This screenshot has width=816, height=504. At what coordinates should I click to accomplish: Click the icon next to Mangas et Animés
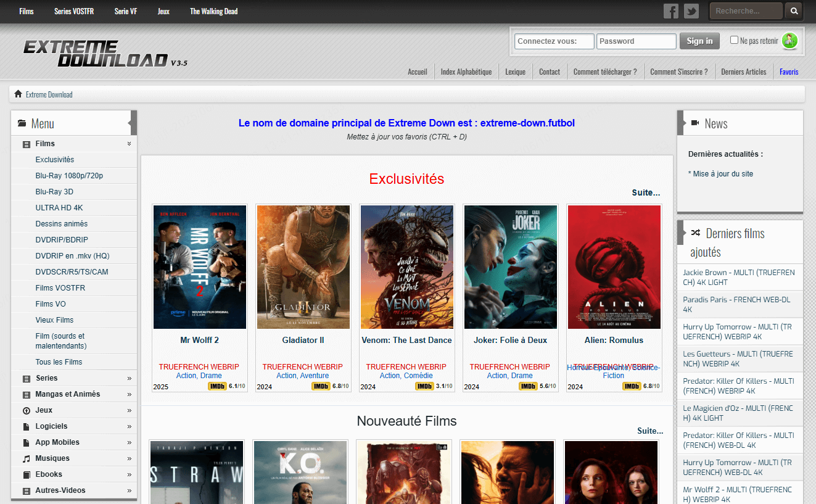coord(27,394)
